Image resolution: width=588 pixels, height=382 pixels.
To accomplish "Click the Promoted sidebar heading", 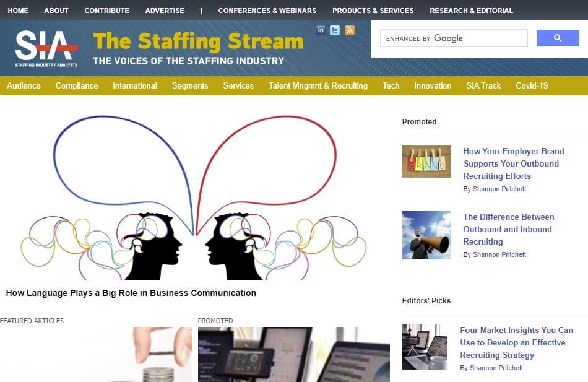I will click(x=419, y=122).
